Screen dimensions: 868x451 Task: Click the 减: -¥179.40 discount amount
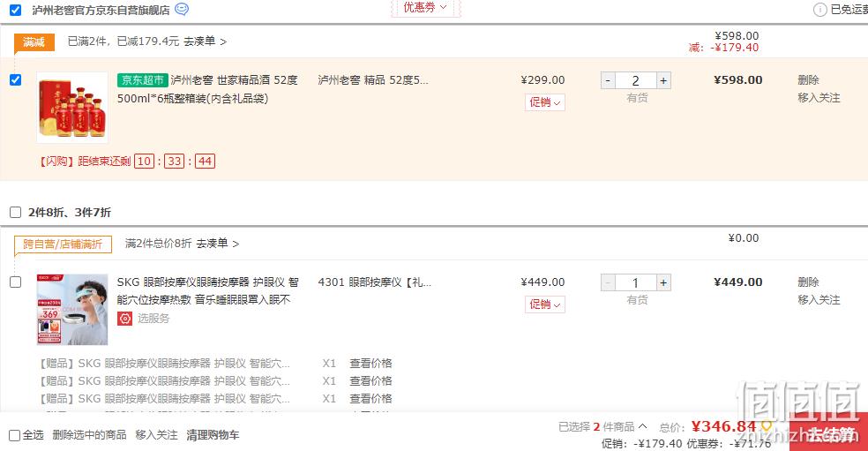click(723, 48)
